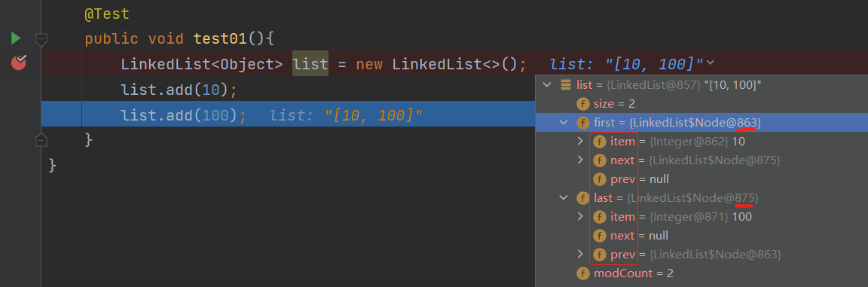This screenshot has width=868, height=287.
Task: Collapse the last node chevron
Action: (564, 198)
